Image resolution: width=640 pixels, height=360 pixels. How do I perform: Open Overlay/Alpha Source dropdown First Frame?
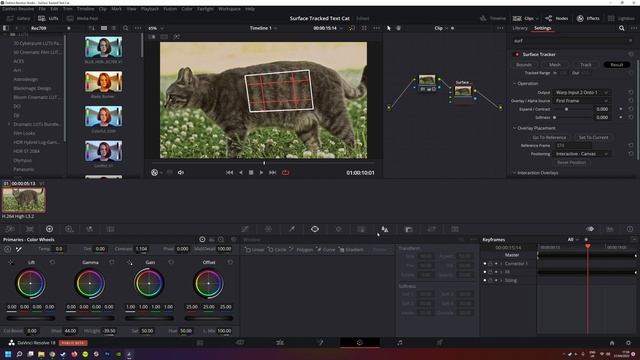click(x=582, y=100)
